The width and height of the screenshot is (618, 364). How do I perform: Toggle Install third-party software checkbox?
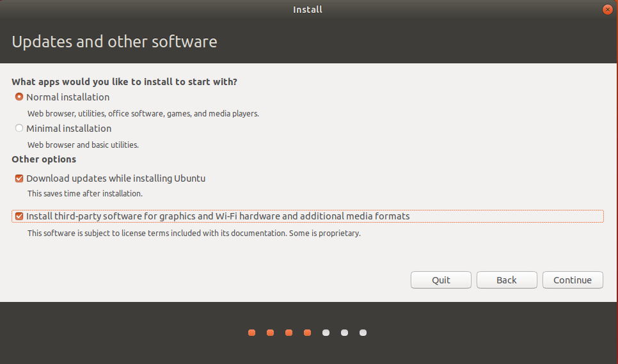(19, 216)
